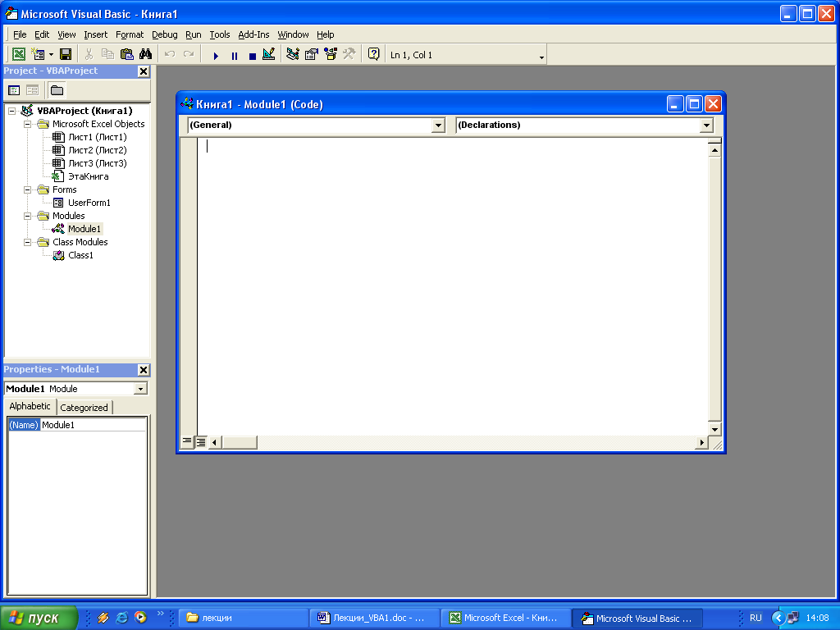Toggle Folders view in Project panel
Image resolution: width=840 pixels, height=630 pixels.
click(57, 90)
